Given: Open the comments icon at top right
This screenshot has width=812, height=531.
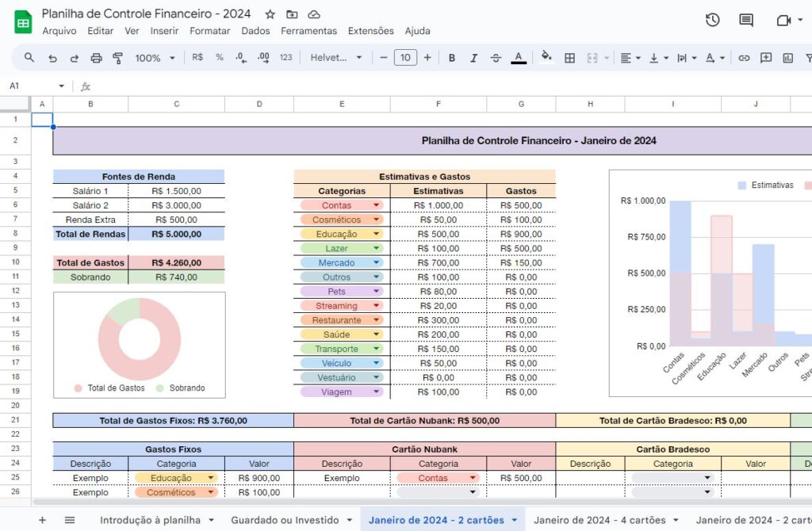Looking at the screenshot, I should click(746, 21).
